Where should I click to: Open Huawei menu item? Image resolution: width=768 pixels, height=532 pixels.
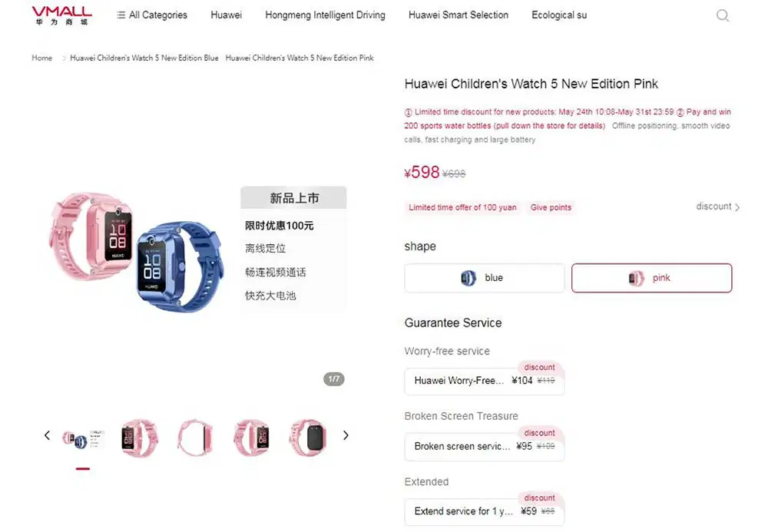coord(227,15)
